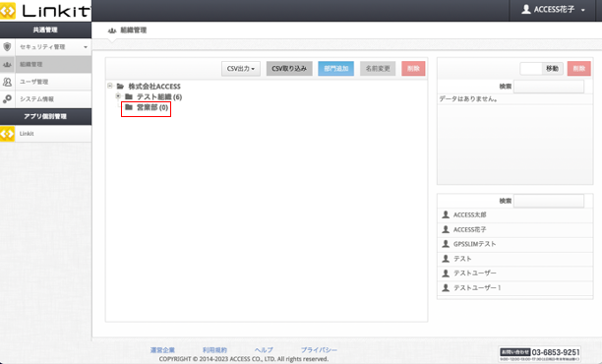This screenshot has width=602, height=364.
Task: Click the lower 検索 search field above user list
Action: coord(549,201)
